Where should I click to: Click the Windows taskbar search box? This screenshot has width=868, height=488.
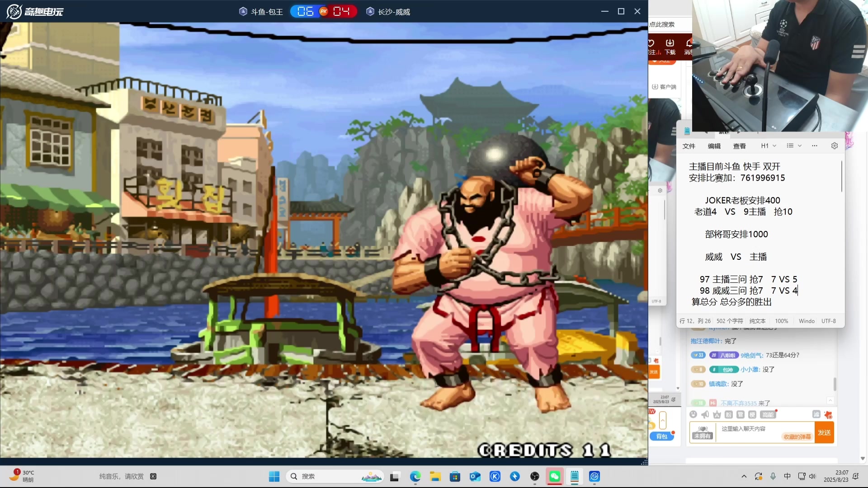click(335, 476)
